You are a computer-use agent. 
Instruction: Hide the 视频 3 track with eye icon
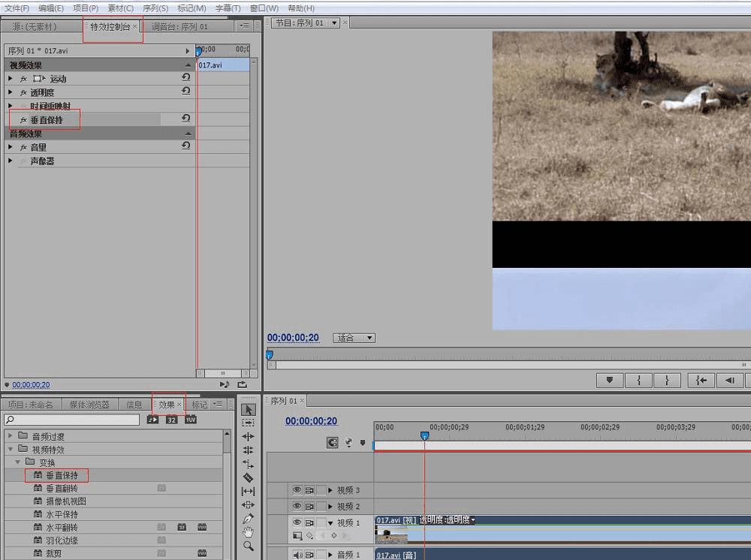(297, 490)
